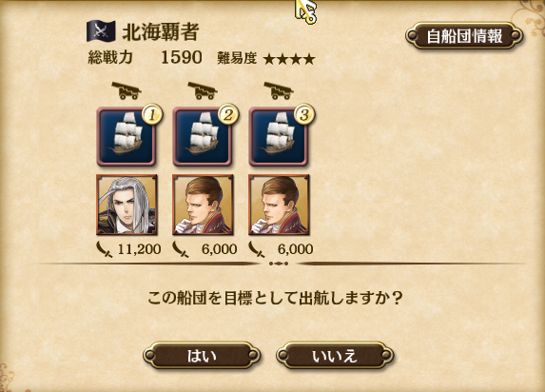The width and height of the screenshot is (545, 392).
Task: Click the 難易度 star rating
Action: point(289,59)
